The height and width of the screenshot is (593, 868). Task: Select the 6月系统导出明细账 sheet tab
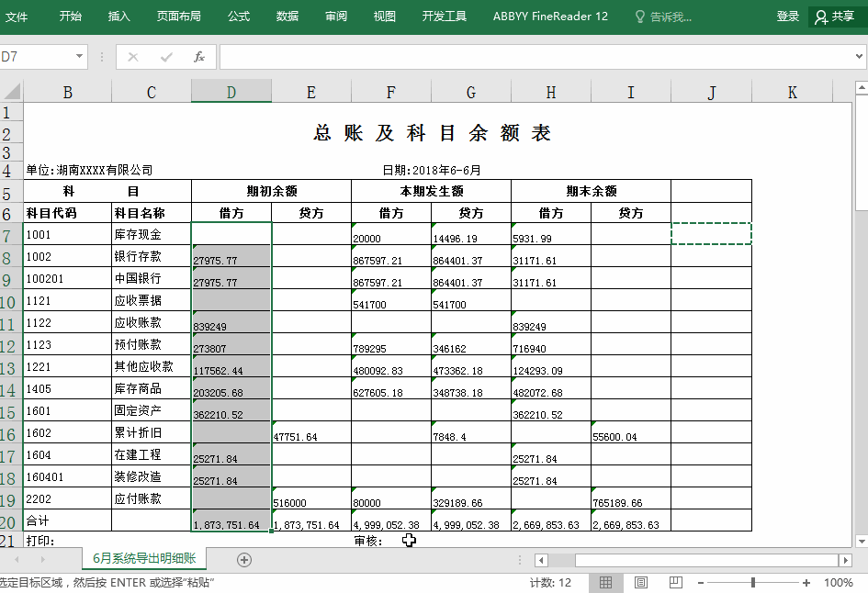(x=142, y=557)
